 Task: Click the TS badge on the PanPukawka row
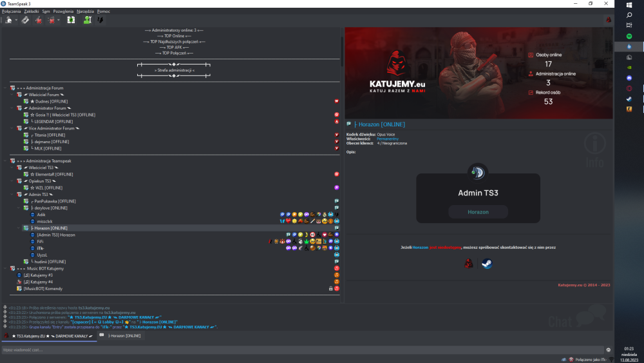tap(336, 201)
